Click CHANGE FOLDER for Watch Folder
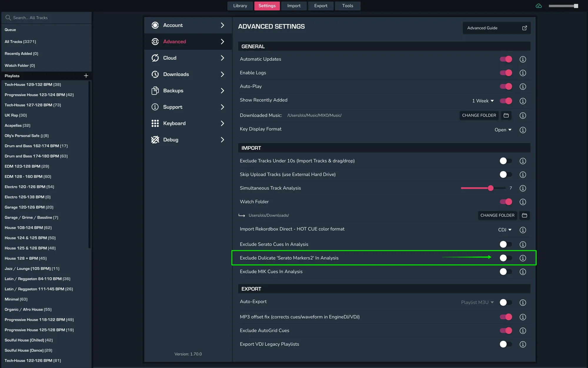Screen dimensions: 588x368 [x=497, y=216]
